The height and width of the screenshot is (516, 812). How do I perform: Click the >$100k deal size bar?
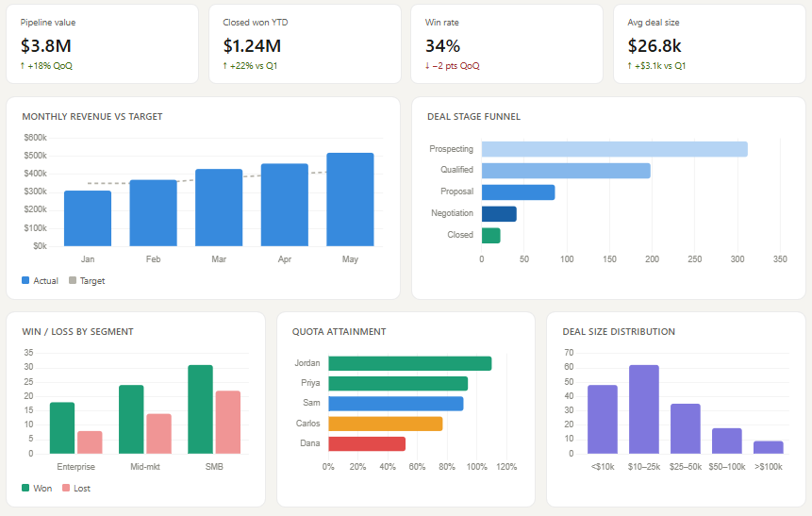(769, 448)
